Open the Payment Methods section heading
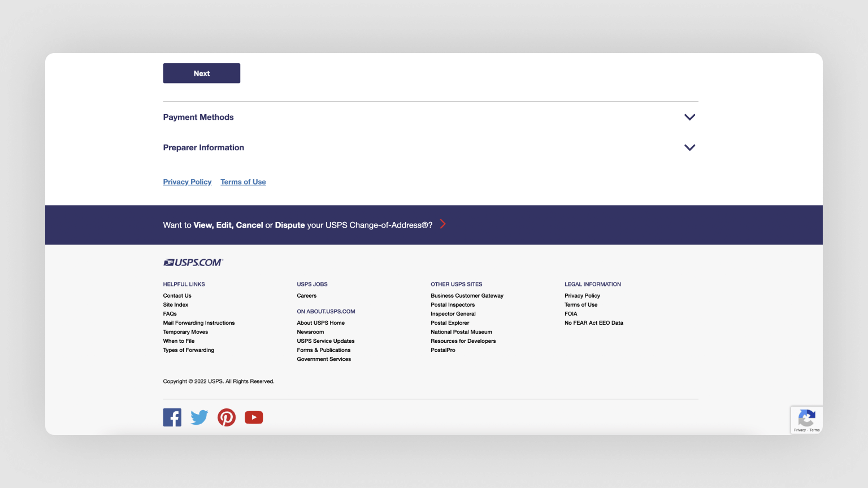 pyautogui.click(x=198, y=117)
